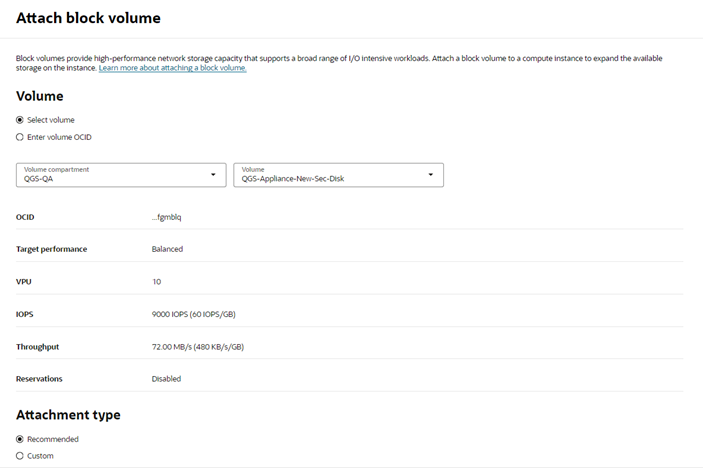
Task: Open the Volume compartment QGS-QA dropdown
Action: (x=120, y=175)
